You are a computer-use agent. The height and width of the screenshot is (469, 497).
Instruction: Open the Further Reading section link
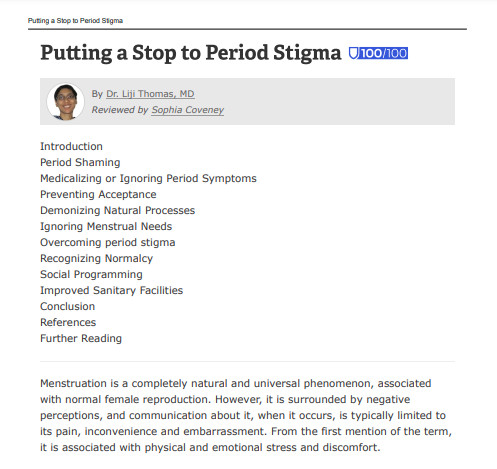click(81, 338)
